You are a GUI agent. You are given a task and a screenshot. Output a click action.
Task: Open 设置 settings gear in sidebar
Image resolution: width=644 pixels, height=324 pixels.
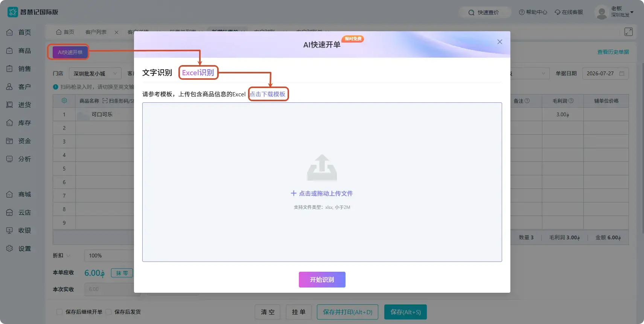pos(10,248)
